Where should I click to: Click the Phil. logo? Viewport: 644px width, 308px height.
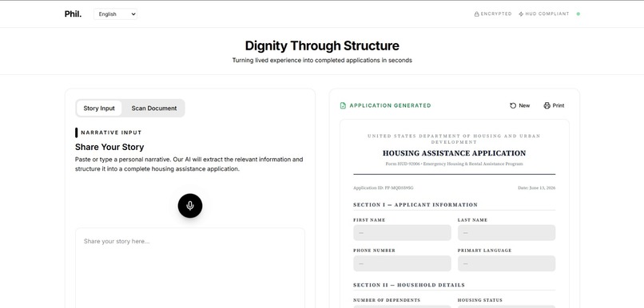[x=73, y=14]
